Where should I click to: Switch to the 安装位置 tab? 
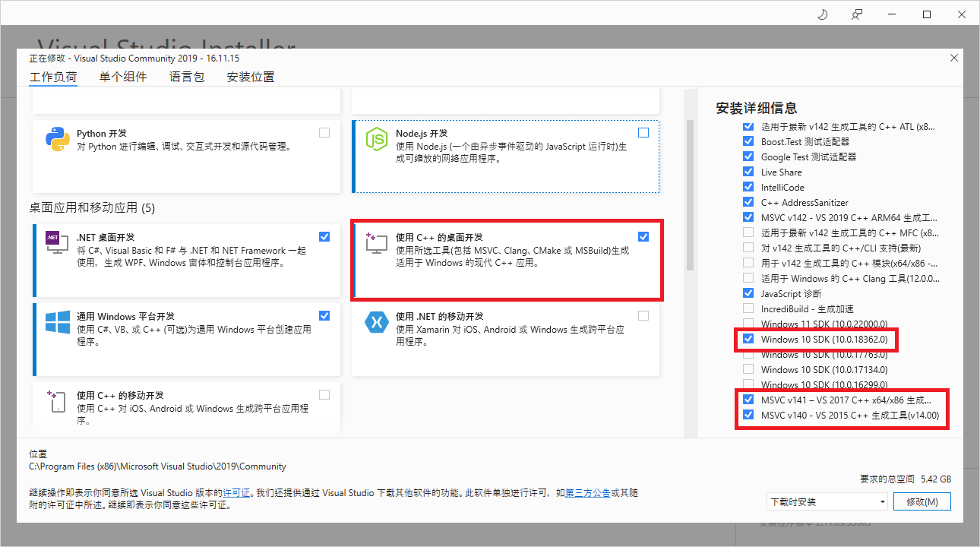(x=251, y=77)
